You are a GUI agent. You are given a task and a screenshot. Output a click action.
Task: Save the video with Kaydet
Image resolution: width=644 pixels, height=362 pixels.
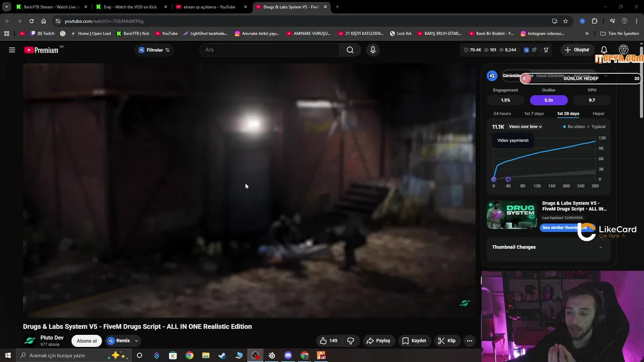coord(414,340)
